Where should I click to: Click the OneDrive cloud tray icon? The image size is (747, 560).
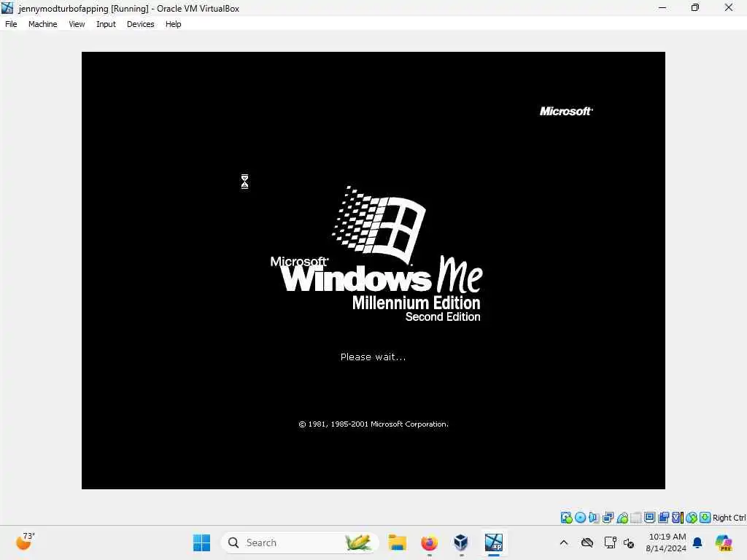click(587, 542)
